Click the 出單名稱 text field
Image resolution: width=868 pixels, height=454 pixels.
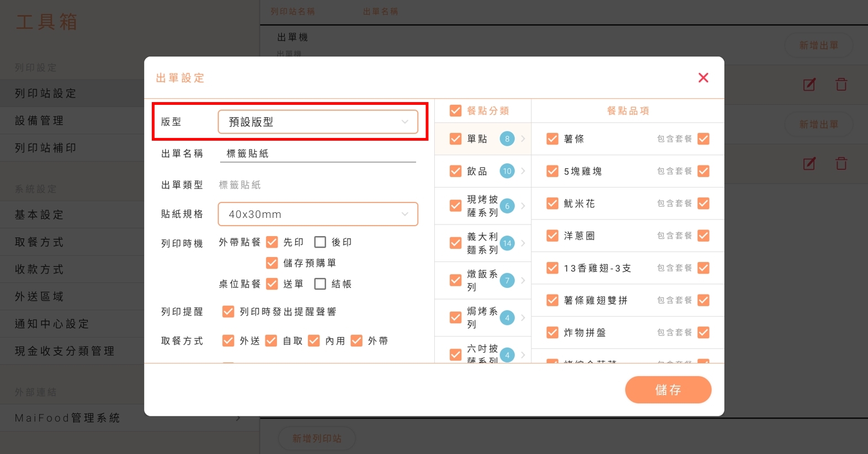318,154
